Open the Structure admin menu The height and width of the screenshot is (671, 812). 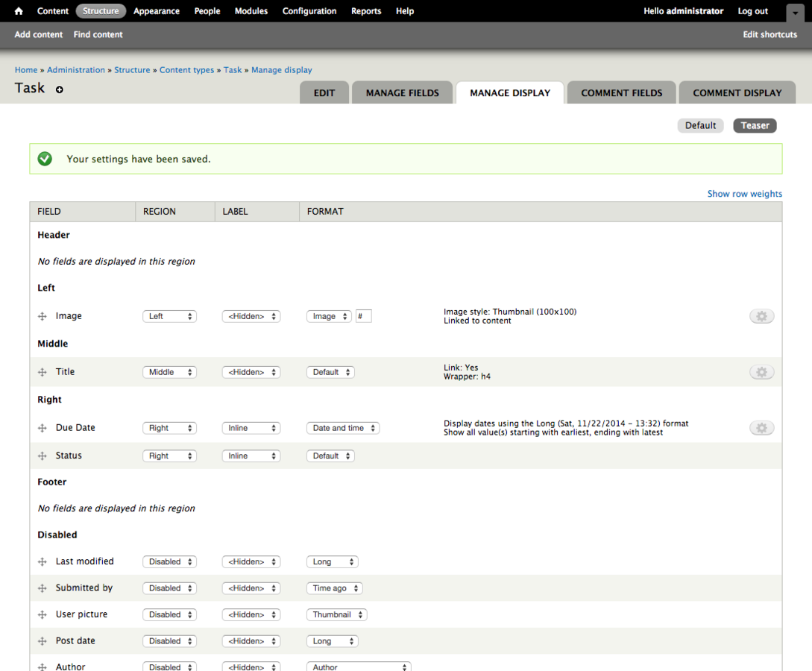pos(101,11)
